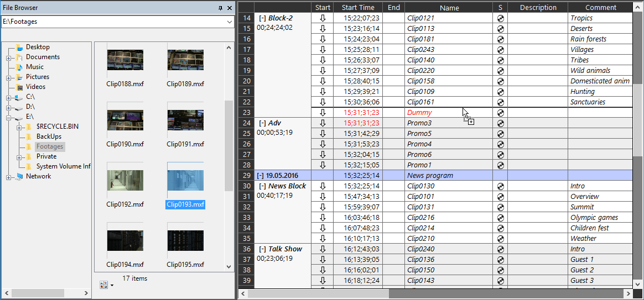644x300 pixels.
Task: Select the Network node in tree
Action: (x=39, y=176)
